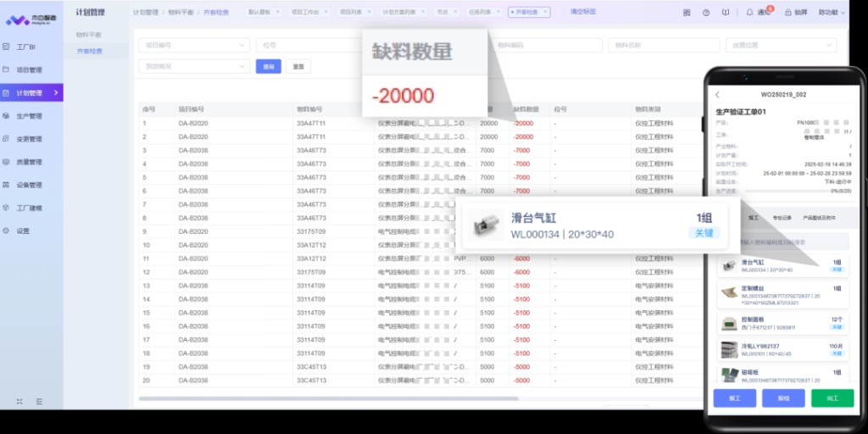Close the active 齐套检查 tab
The image size is (868, 434).
tap(544, 12)
